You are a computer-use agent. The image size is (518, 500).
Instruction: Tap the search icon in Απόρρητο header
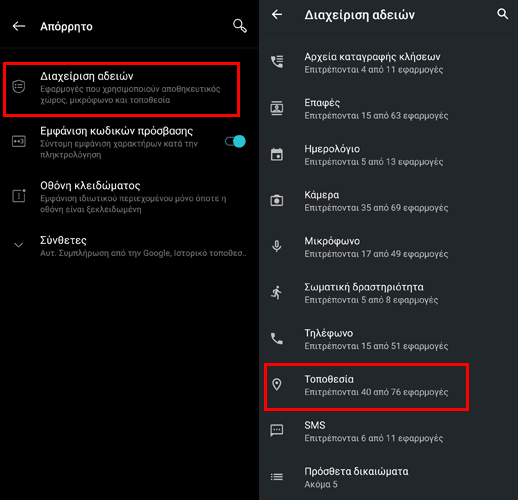pos(240,26)
